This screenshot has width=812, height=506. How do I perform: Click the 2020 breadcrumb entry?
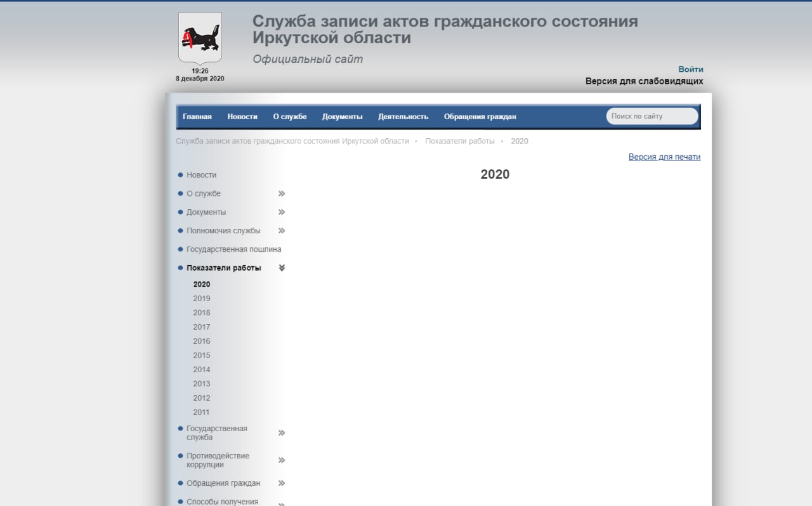tap(520, 141)
